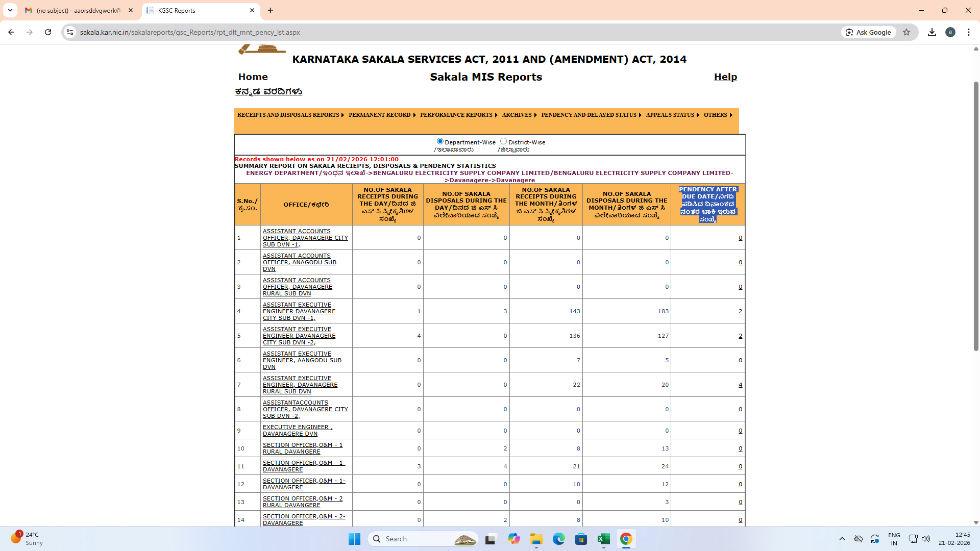Open the Help link
This screenshot has height=551, width=980.
(725, 77)
